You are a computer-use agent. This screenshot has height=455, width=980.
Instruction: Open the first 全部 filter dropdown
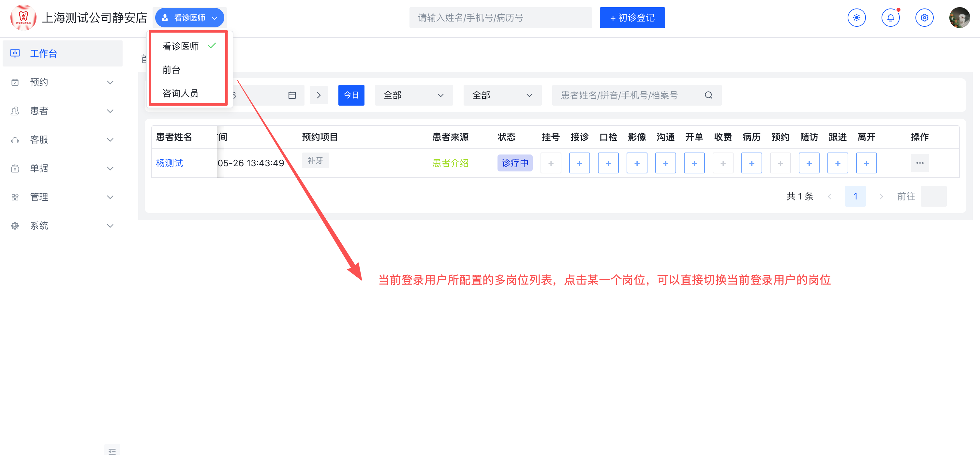click(413, 95)
